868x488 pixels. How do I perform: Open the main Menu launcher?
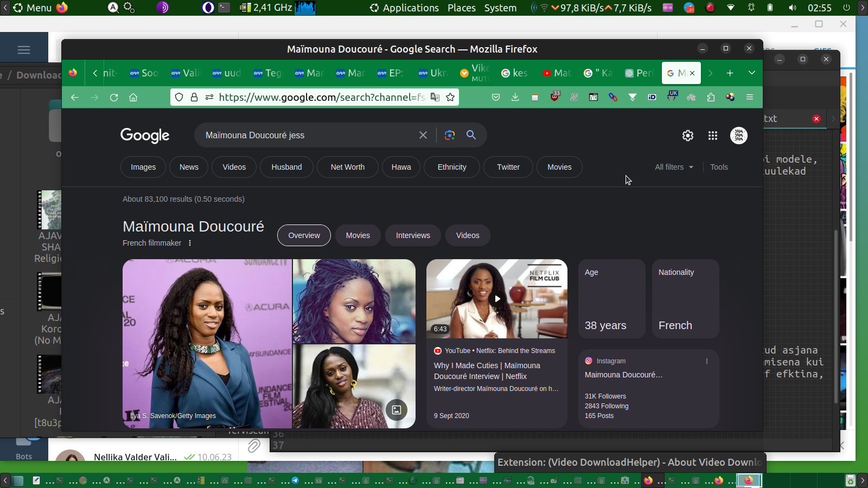(33, 8)
